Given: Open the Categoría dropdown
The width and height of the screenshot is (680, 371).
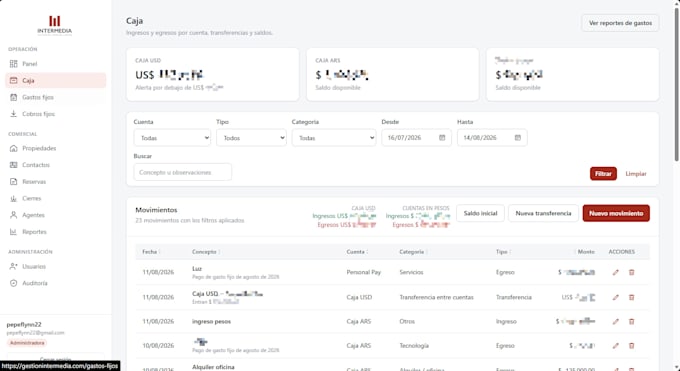Looking at the screenshot, I should [x=334, y=138].
